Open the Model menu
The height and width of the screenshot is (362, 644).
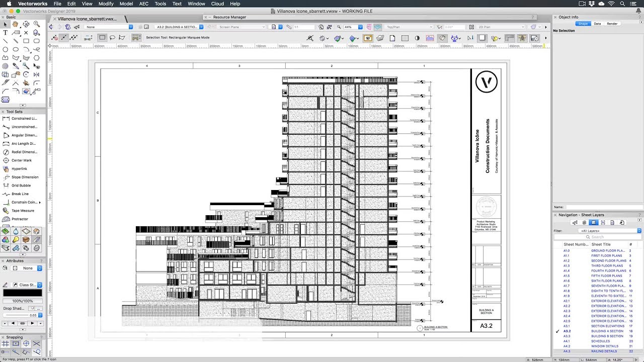tap(126, 4)
